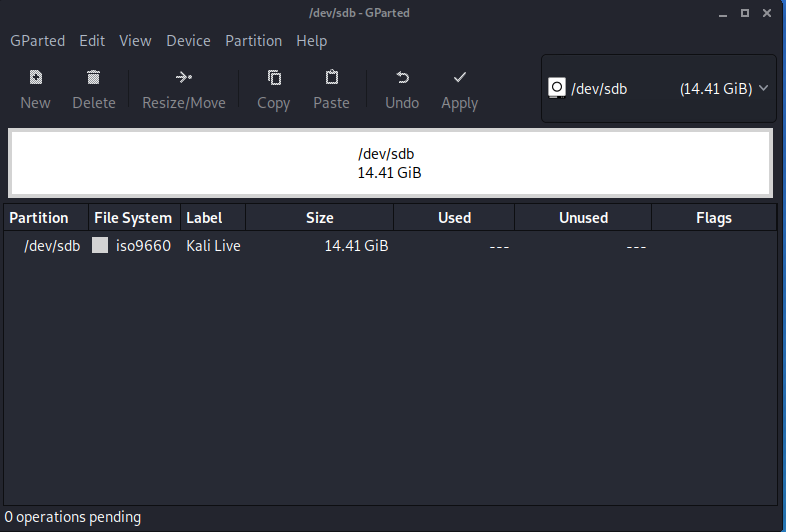Click the New partition toolbar icon
Viewport: 786px width, 532px height.
[35, 78]
